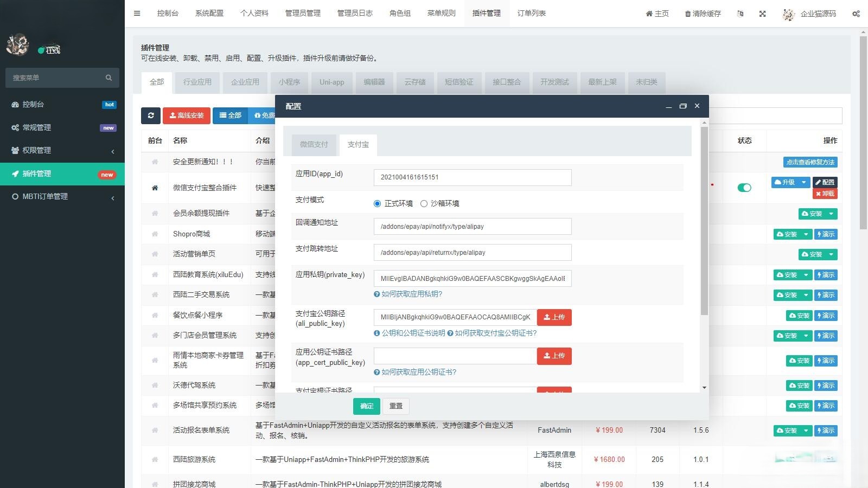Image resolution: width=868 pixels, height=488 pixels.
Task: Click the search magnifier icon in sidebar
Action: tap(108, 78)
